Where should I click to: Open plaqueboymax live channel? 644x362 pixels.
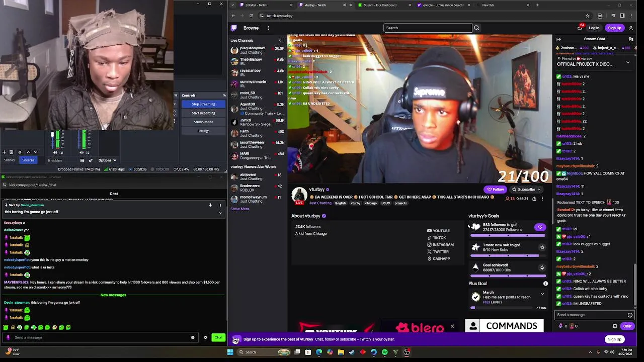[257, 50]
